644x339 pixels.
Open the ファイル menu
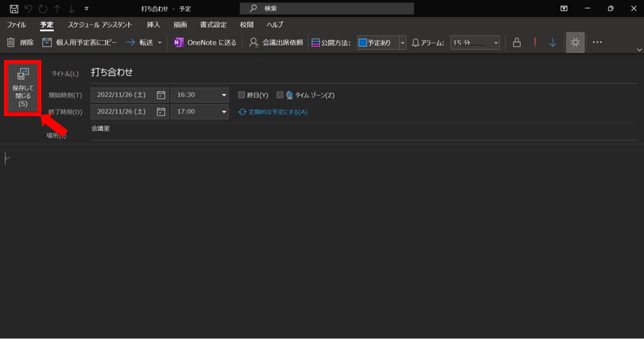click(16, 25)
